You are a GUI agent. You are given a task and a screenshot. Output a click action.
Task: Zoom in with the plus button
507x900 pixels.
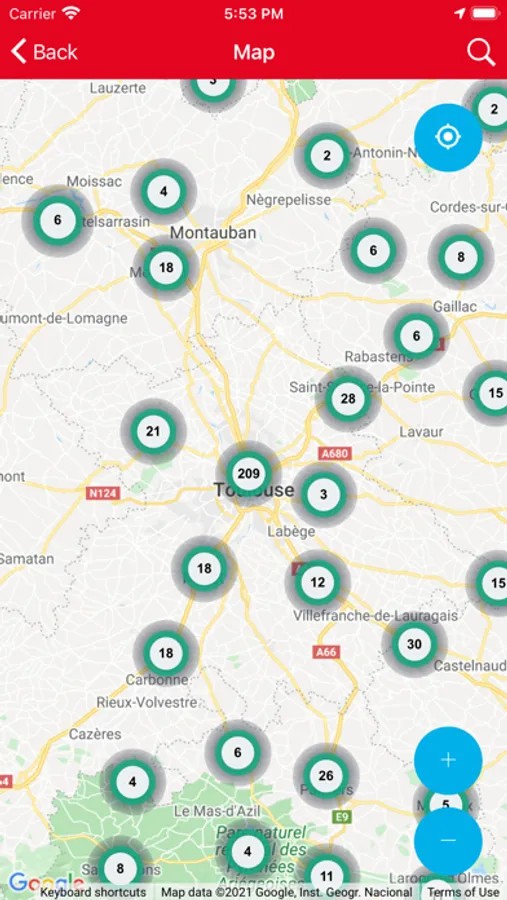(x=448, y=760)
